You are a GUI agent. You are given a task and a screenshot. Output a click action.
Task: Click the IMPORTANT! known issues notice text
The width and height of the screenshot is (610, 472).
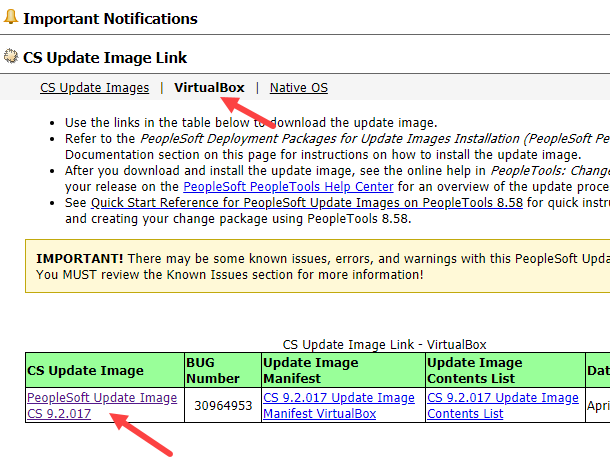tap(323, 267)
